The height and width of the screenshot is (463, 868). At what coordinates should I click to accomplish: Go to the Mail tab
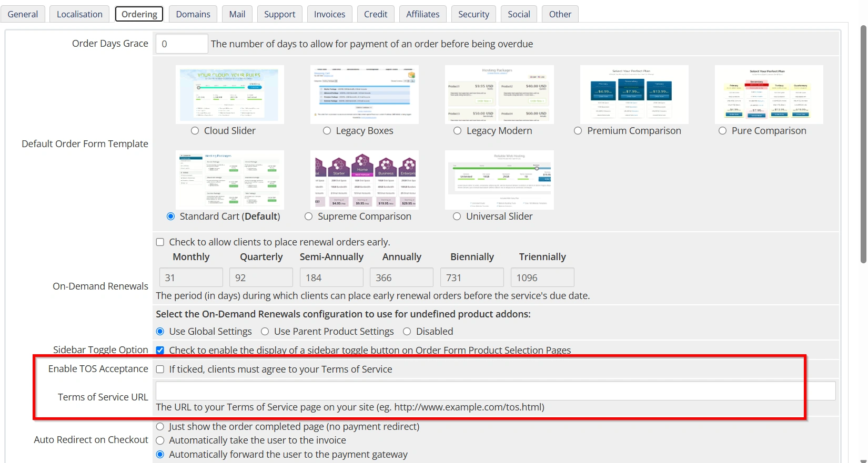coord(237,14)
